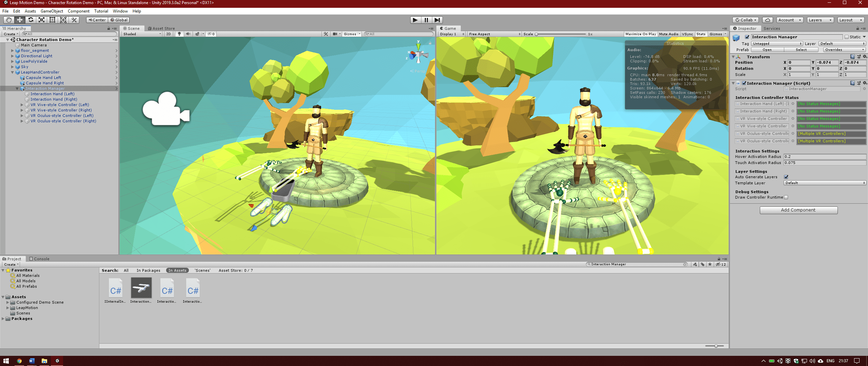Open the GameObject menu

click(52, 11)
